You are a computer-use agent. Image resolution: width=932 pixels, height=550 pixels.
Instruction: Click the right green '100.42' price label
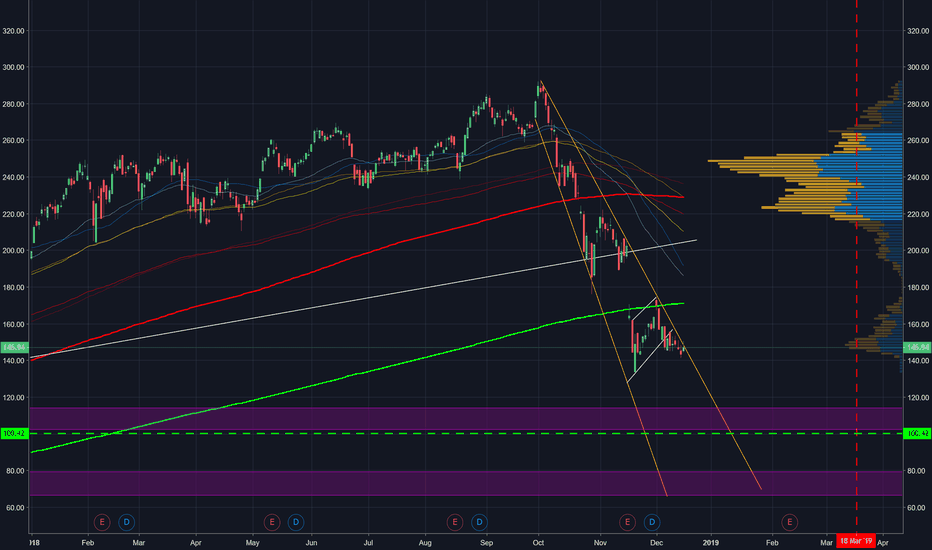(917, 433)
